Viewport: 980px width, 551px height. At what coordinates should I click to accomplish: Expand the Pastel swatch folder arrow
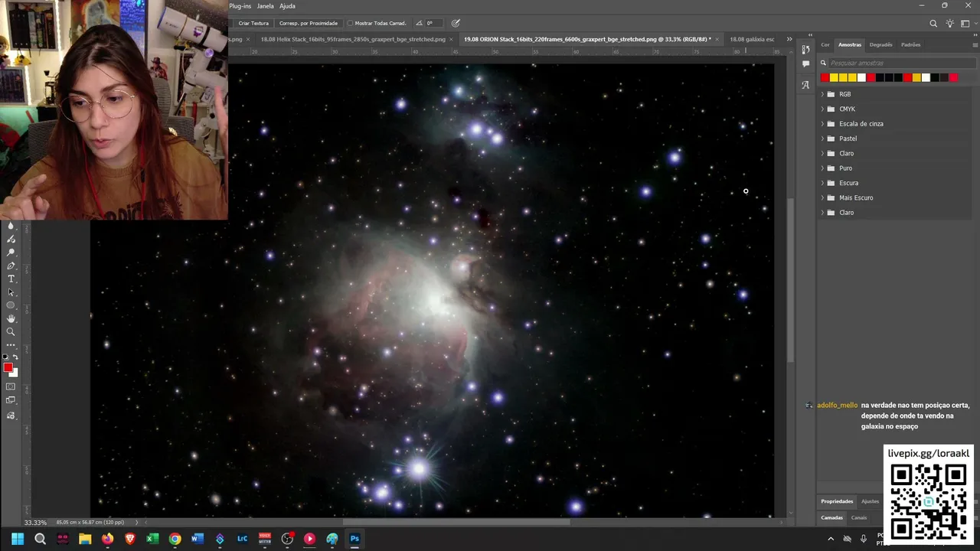click(822, 139)
